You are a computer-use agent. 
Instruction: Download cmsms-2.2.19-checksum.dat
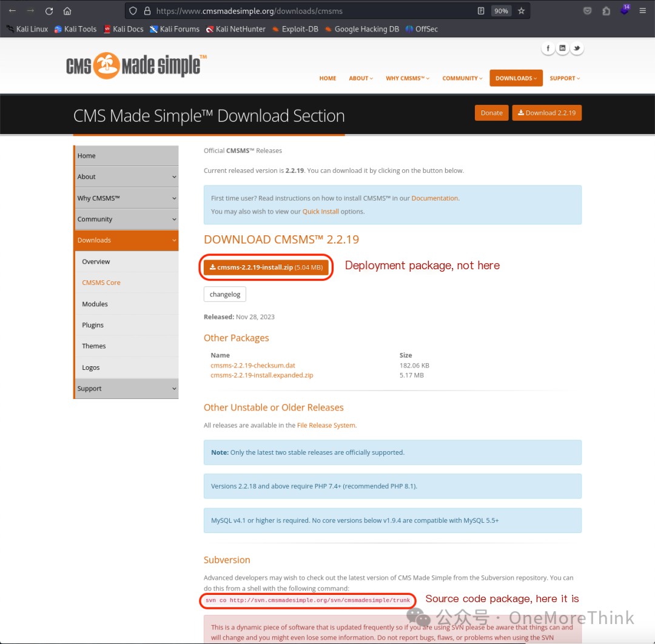coord(253,366)
